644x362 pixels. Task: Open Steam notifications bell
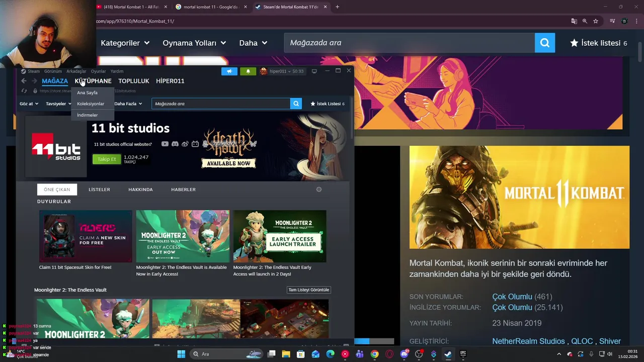pos(248,71)
